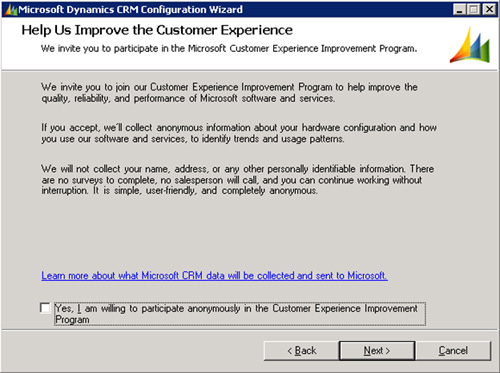Minimize the Configuration Wizard window
This screenshot has width=500, height=373.
(x=459, y=9)
